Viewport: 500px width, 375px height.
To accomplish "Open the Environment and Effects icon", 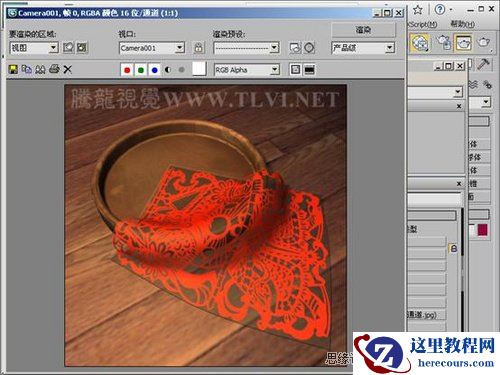I will (x=309, y=48).
